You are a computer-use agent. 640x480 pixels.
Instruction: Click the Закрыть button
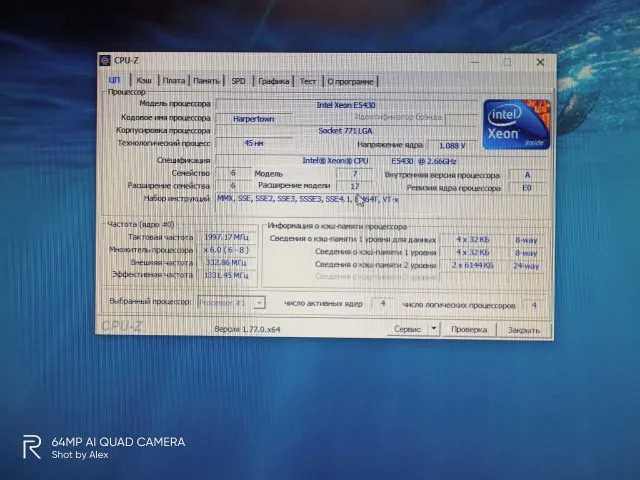[524, 330]
